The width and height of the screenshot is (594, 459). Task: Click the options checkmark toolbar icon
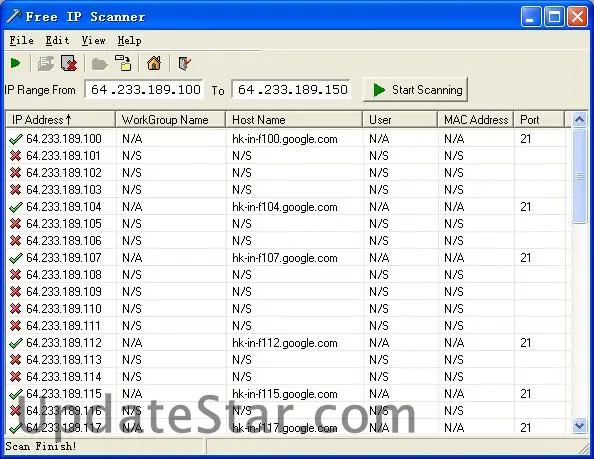[184, 63]
